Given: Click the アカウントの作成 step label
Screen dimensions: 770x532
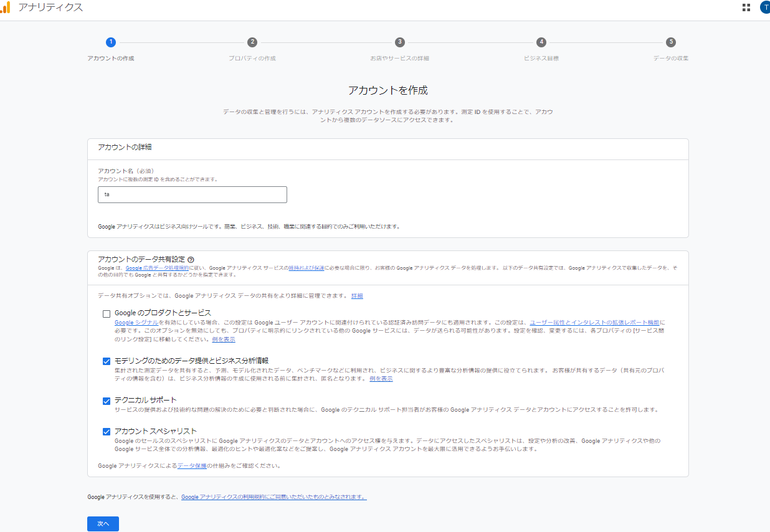Looking at the screenshot, I should (x=111, y=59).
